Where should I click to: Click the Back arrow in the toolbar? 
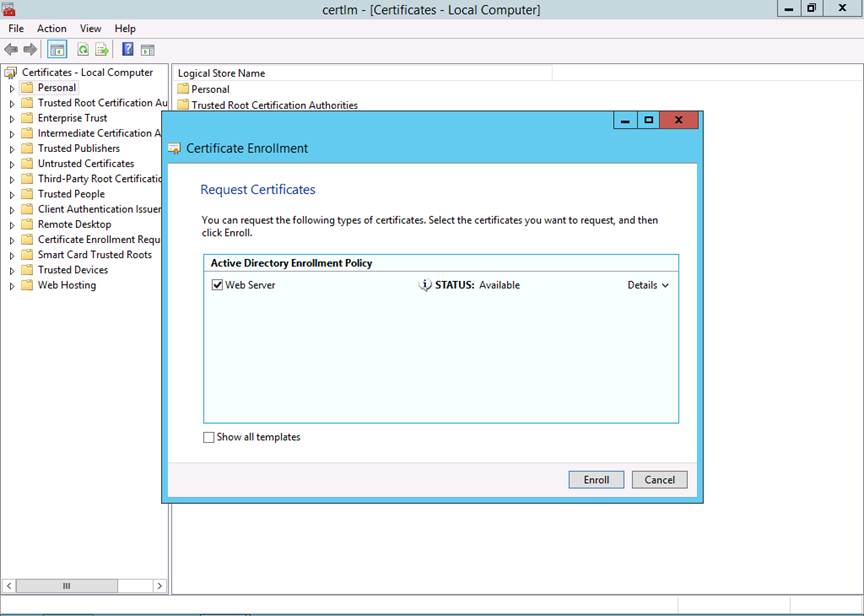pos(11,49)
